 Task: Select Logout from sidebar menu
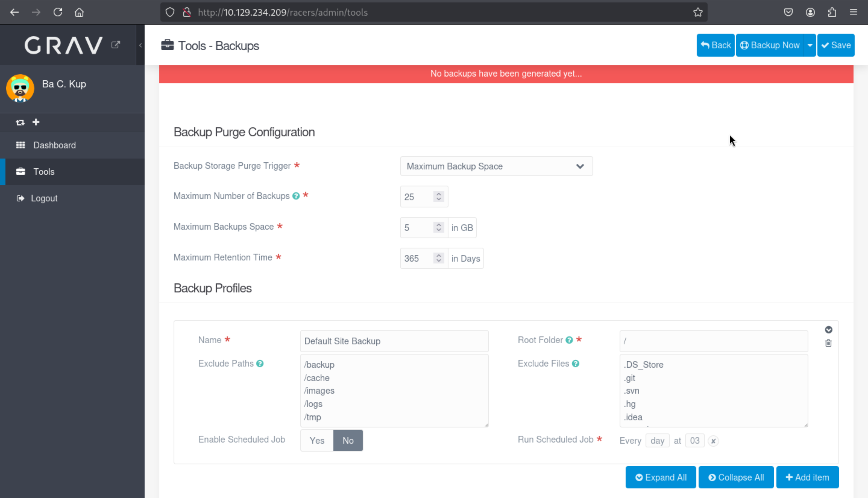tap(44, 198)
